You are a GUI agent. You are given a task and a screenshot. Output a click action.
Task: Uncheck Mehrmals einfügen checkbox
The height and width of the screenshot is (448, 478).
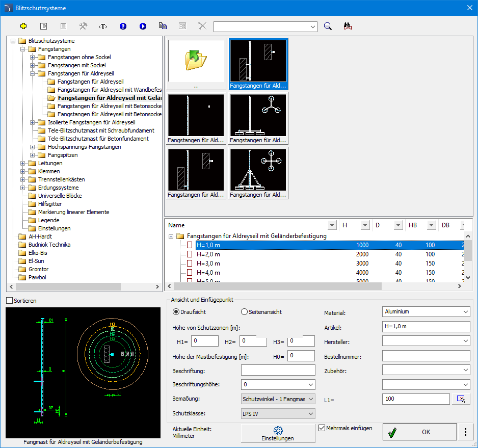click(322, 428)
